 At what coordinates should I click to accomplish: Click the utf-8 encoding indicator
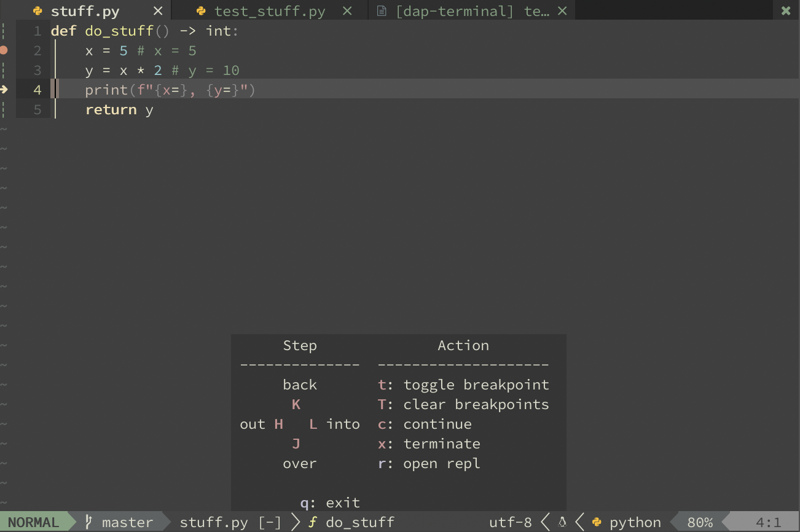[x=511, y=522]
